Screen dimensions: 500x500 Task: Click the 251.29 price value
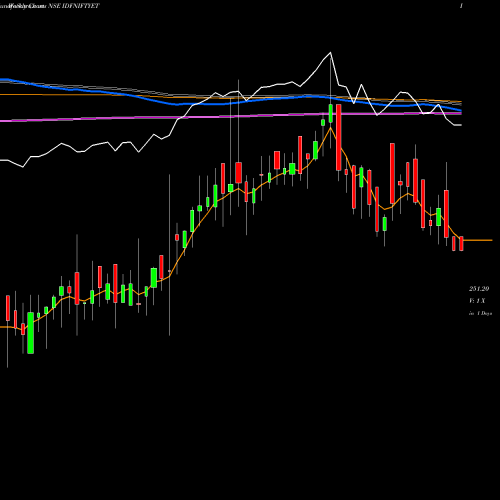[479, 289]
